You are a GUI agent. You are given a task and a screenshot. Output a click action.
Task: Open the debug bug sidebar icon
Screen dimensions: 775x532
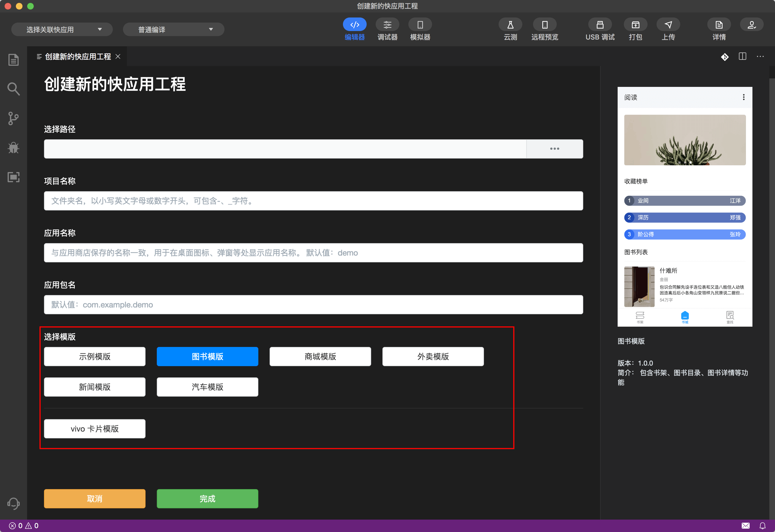(13, 148)
